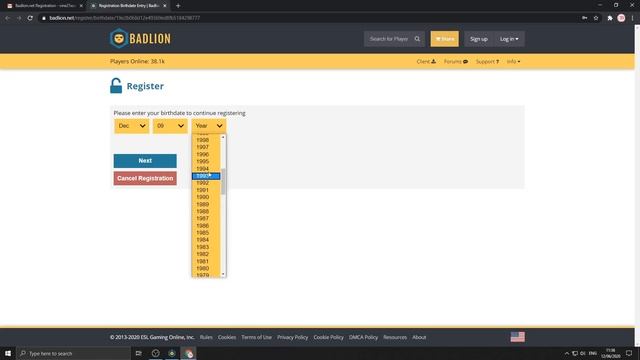Go back with browser back arrow
Viewport: 640px width, 360px height.
[x=8, y=18]
